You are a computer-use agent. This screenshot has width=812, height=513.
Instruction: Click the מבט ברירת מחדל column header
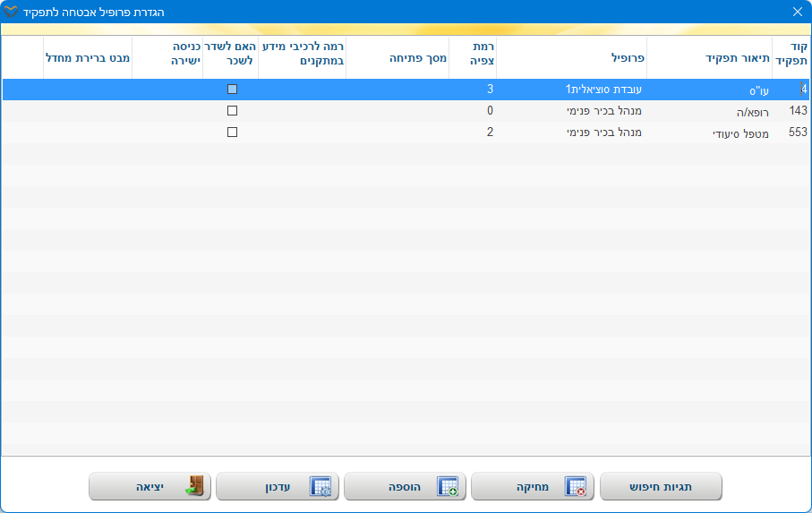point(88,56)
